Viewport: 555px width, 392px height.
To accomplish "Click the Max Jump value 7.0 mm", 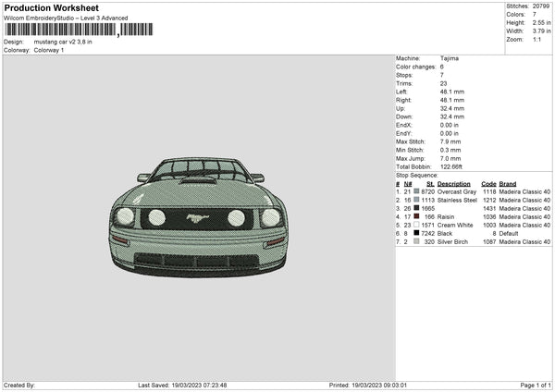I will click(x=450, y=158).
